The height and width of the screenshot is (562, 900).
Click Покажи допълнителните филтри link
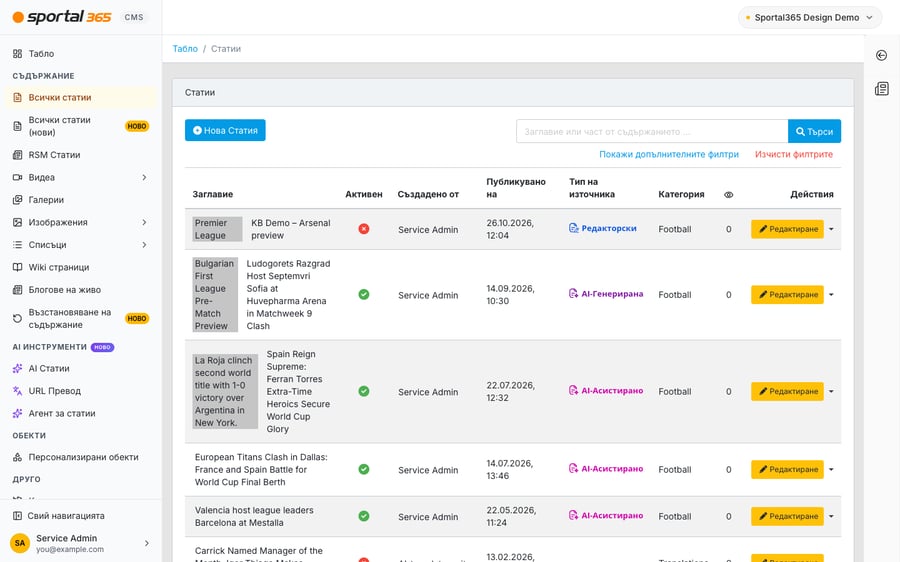[x=669, y=154]
